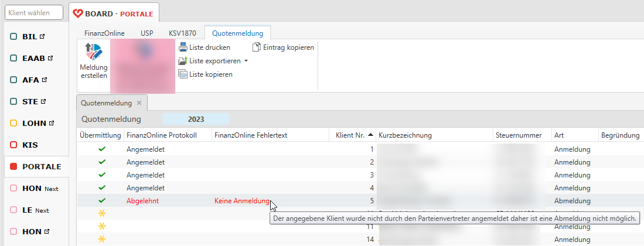The width and height of the screenshot is (644, 246).
Task: Switch to the FinanzOnline tab
Action: (104, 33)
